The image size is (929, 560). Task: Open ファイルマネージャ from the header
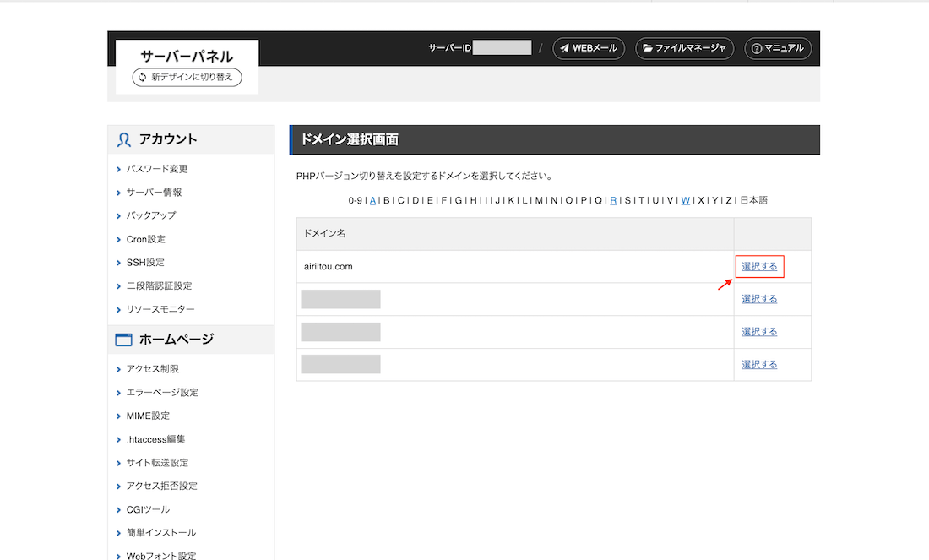point(684,48)
